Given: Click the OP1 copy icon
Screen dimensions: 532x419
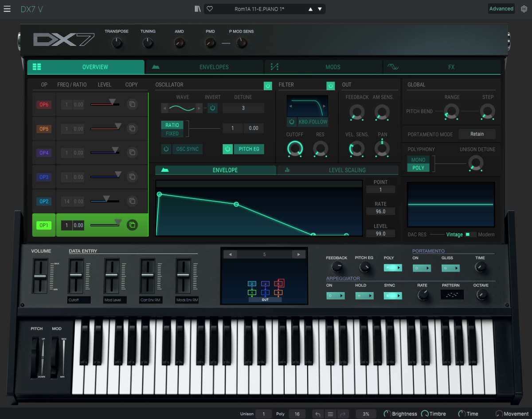Looking at the screenshot, I should click(132, 225).
